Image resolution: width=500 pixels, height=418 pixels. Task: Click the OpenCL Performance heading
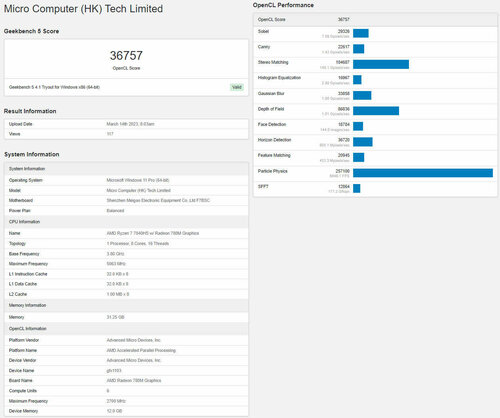[x=283, y=5]
